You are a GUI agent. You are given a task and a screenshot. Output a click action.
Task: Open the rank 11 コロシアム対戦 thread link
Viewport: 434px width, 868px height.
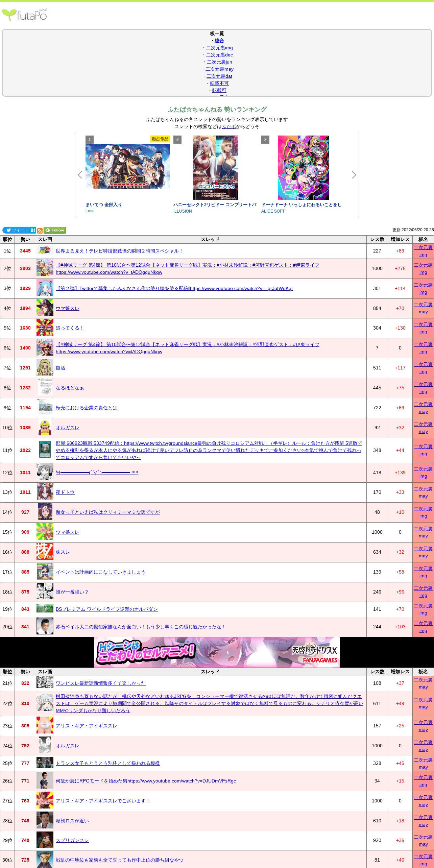[209, 450]
